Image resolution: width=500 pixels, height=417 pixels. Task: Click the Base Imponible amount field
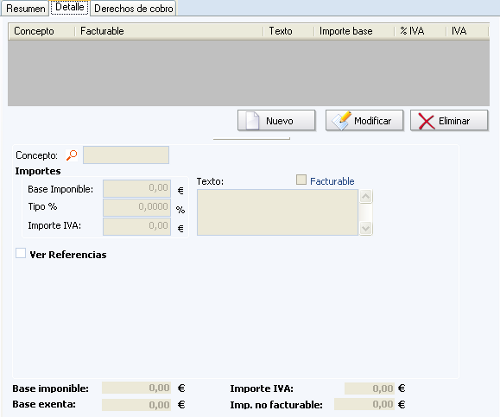(x=137, y=189)
